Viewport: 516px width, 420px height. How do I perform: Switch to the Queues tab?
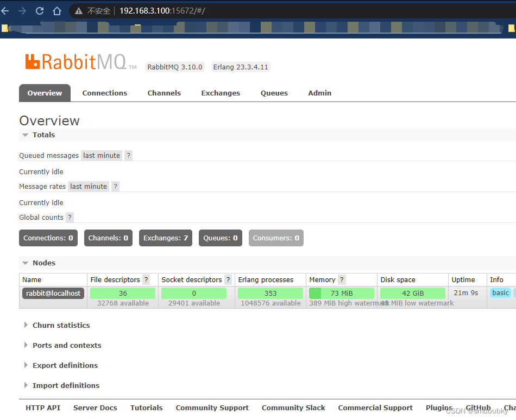[274, 93]
